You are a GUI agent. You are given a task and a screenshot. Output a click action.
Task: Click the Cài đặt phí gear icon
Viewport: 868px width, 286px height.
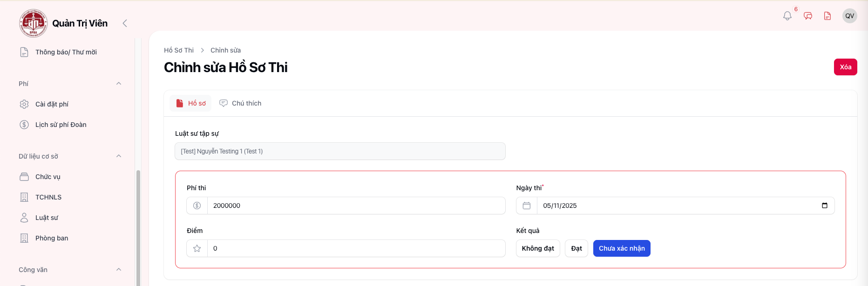[x=24, y=104]
